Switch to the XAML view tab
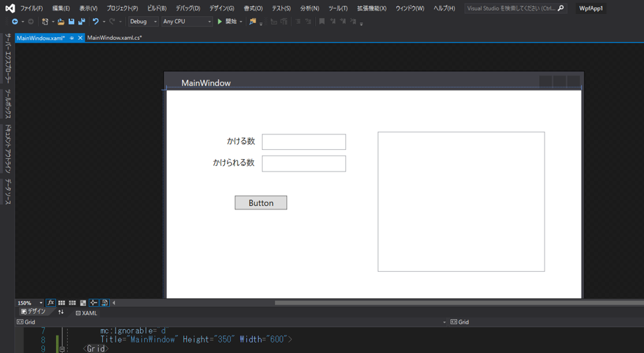Screen dimensions: 644x353 (86, 313)
